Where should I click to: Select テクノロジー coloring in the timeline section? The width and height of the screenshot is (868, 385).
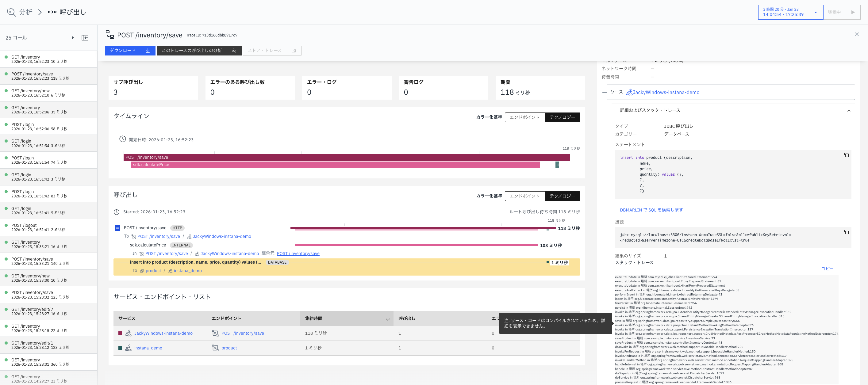pos(563,117)
